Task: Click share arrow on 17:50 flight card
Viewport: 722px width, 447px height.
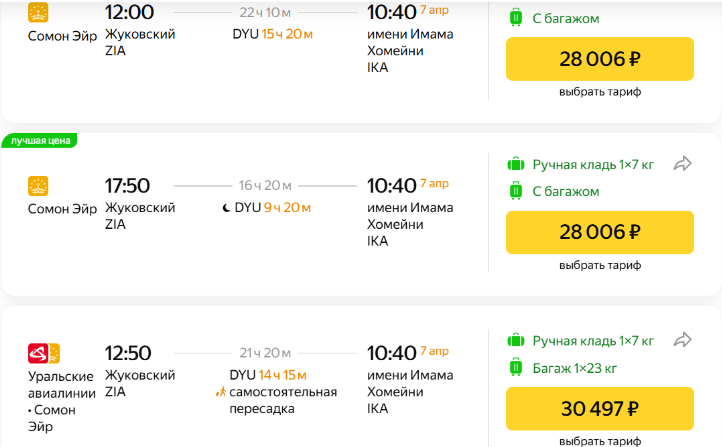Action: pos(682,163)
